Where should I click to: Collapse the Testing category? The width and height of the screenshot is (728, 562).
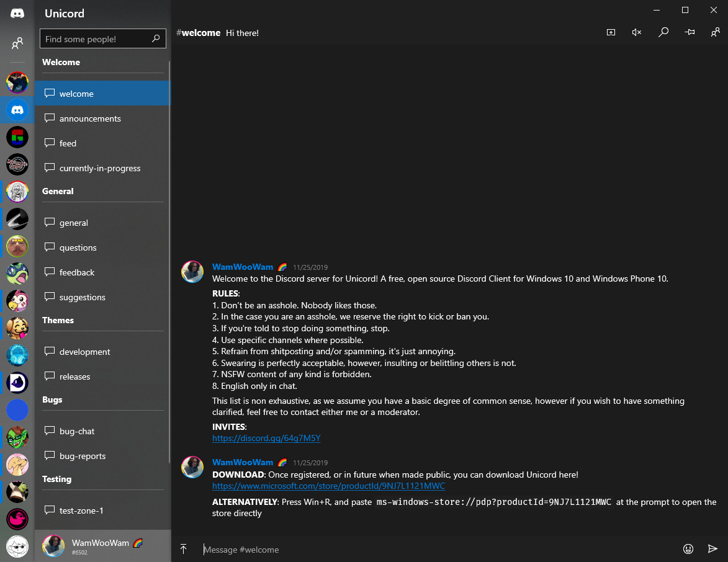pyautogui.click(x=56, y=479)
